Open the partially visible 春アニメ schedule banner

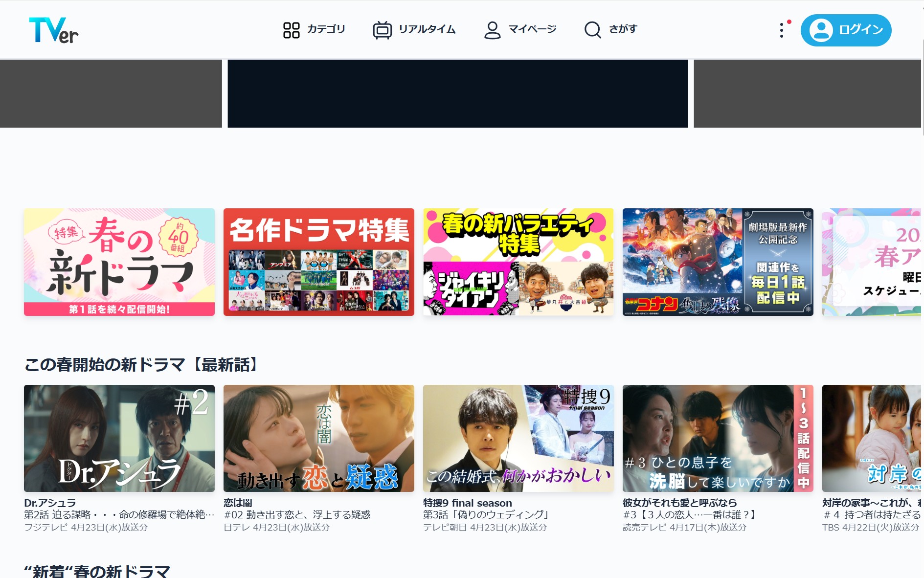click(872, 262)
